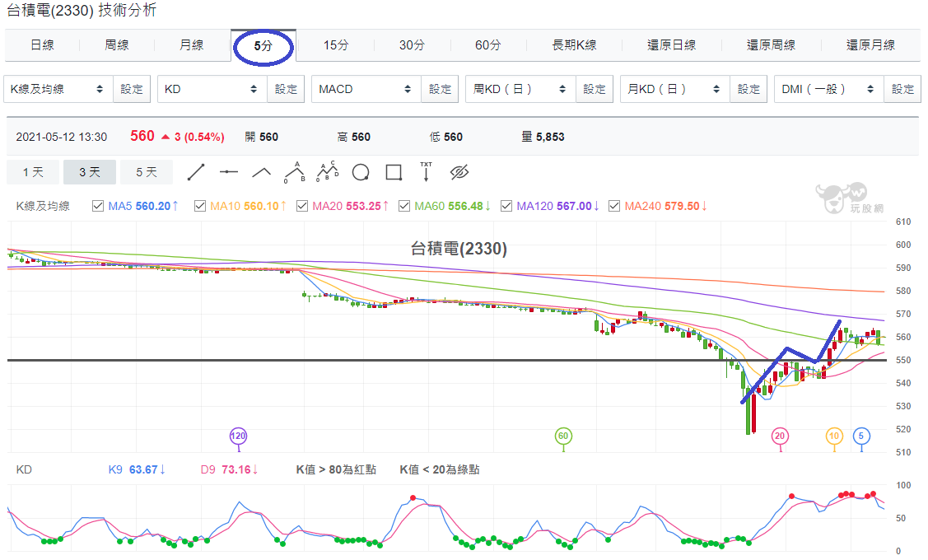The image size is (928, 560).
Task: Click the 台積電(2330) 技術分析 page heading
Action: [82, 10]
